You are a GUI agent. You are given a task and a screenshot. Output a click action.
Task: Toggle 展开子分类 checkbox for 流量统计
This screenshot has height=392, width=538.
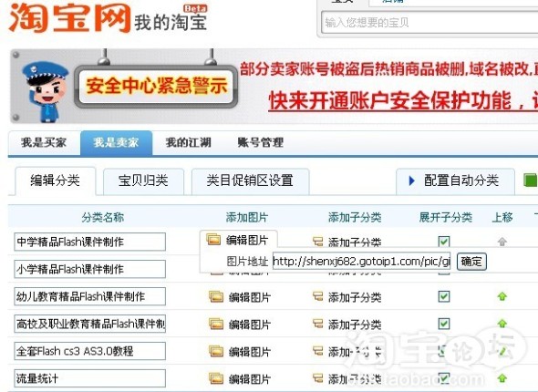[444, 378]
